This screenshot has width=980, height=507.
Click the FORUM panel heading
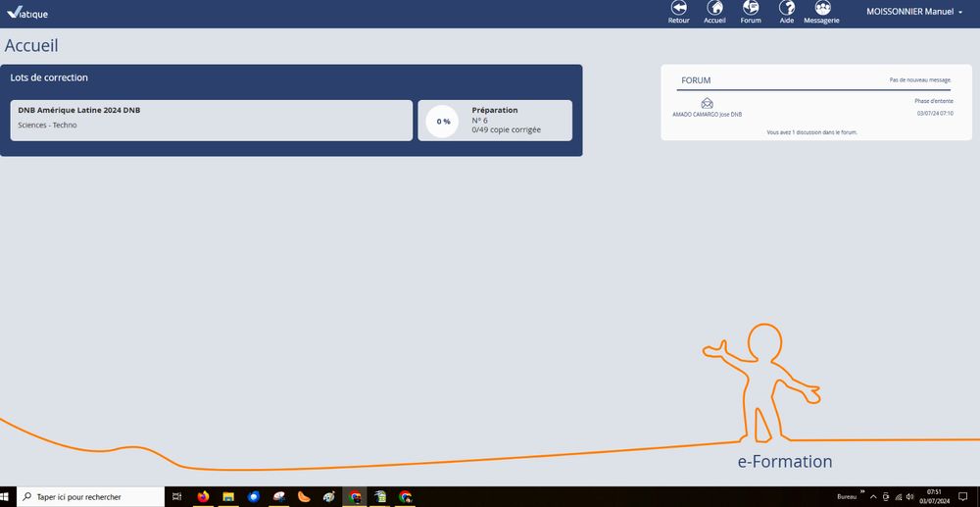click(696, 80)
